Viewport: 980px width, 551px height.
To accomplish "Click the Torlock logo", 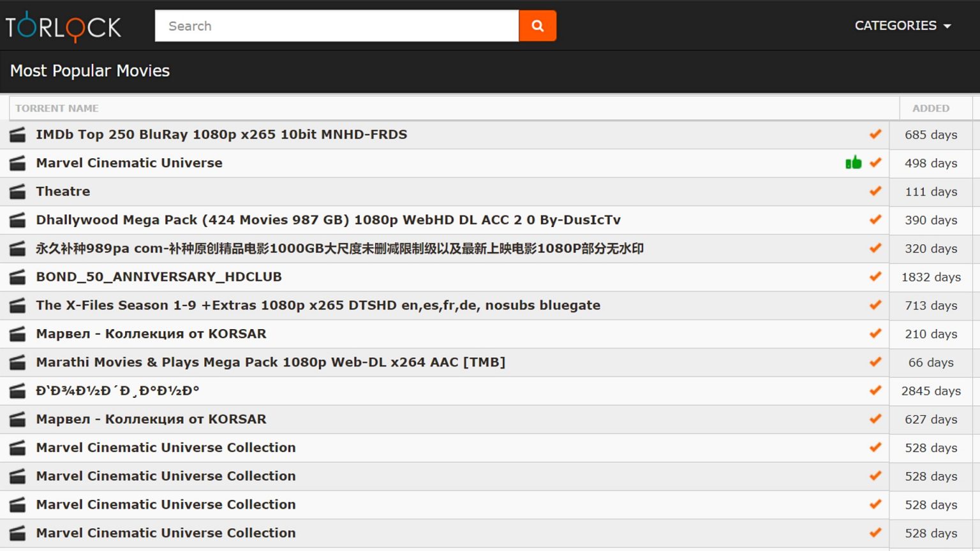I will [63, 26].
